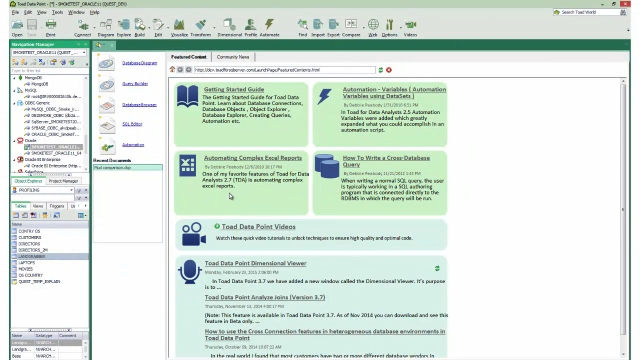
Task: Click the URL address field
Action: 284,70
